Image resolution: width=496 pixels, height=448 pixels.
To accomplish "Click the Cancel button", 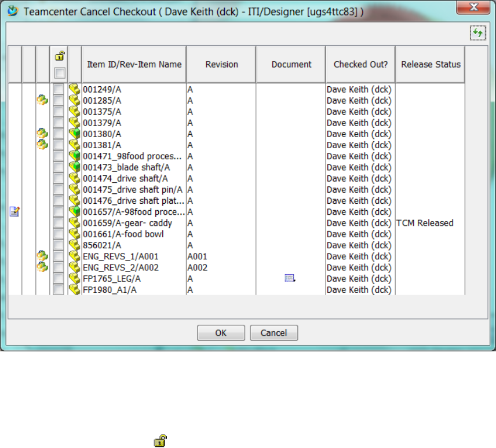I will (x=273, y=333).
